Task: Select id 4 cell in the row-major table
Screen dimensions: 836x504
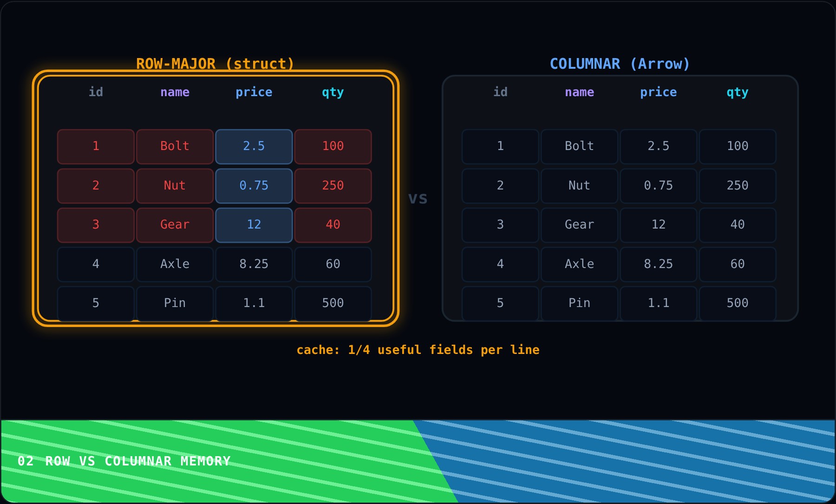Action: click(x=96, y=264)
